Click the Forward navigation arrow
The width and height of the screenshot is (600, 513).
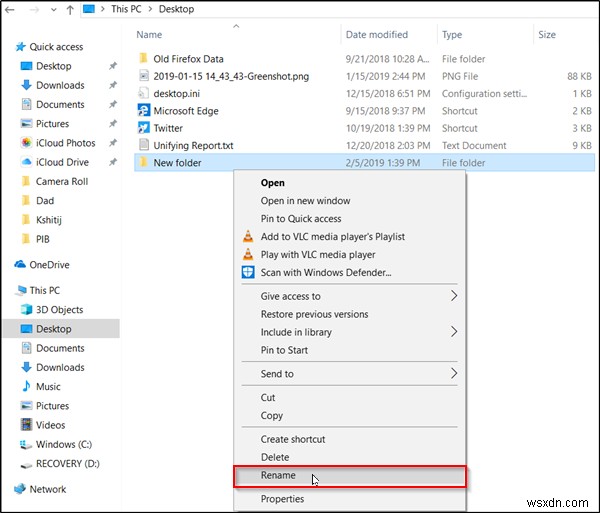(34, 9)
